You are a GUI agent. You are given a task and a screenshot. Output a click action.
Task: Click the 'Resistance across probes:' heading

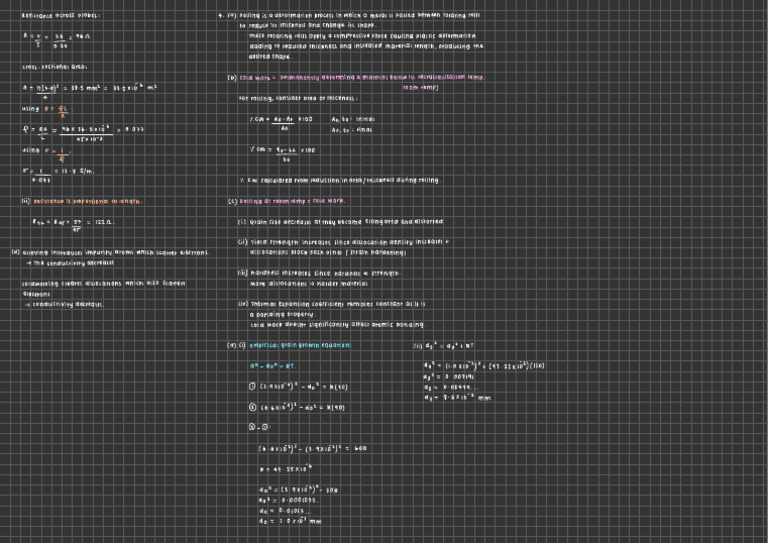click(x=61, y=16)
